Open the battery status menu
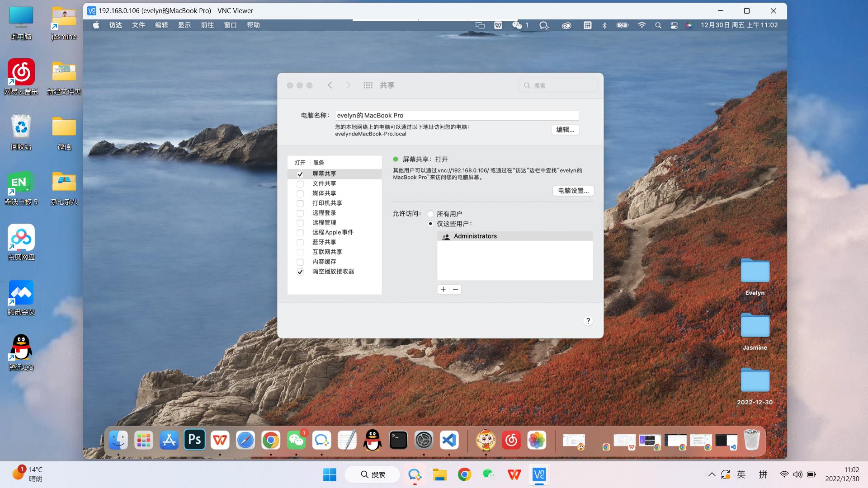Image resolution: width=868 pixels, height=488 pixels. [x=623, y=25]
